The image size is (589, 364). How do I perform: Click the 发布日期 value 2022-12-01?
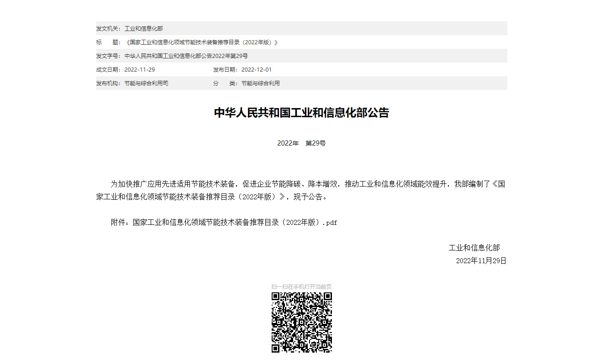click(257, 70)
